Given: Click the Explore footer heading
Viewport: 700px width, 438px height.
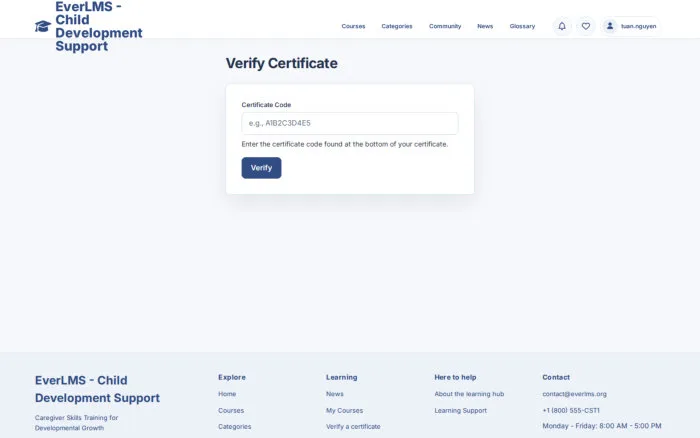Looking at the screenshot, I should [x=232, y=377].
